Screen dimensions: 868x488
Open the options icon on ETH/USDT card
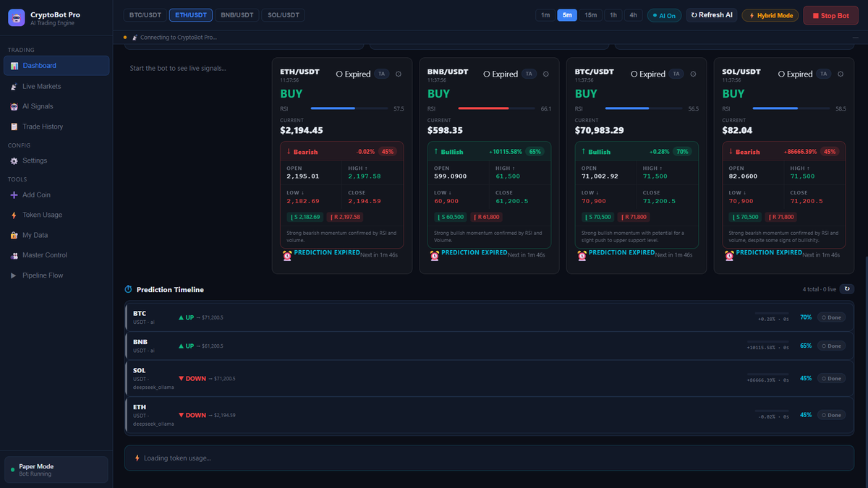coord(399,74)
